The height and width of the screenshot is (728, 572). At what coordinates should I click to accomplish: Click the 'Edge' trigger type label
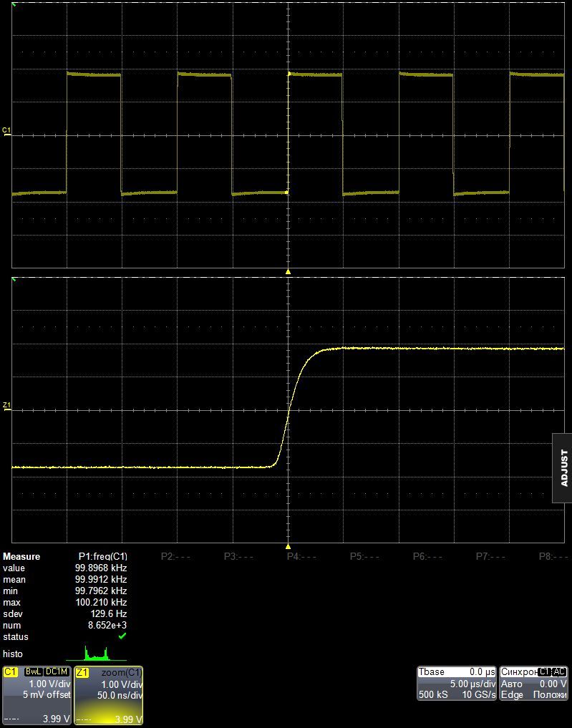coord(512,694)
